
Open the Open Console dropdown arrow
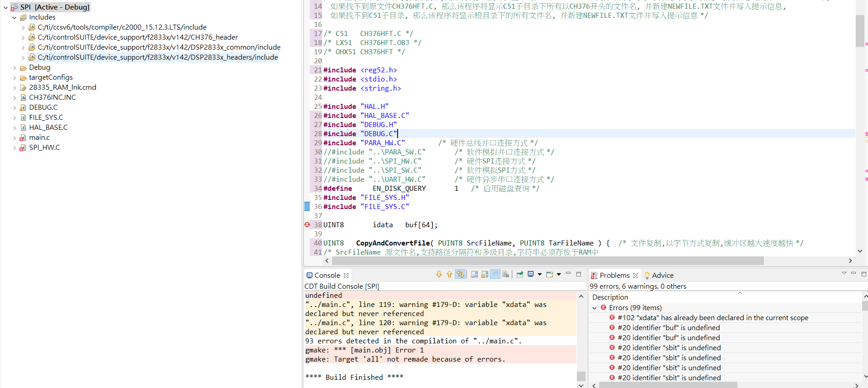pyautogui.click(x=559, y=275)
